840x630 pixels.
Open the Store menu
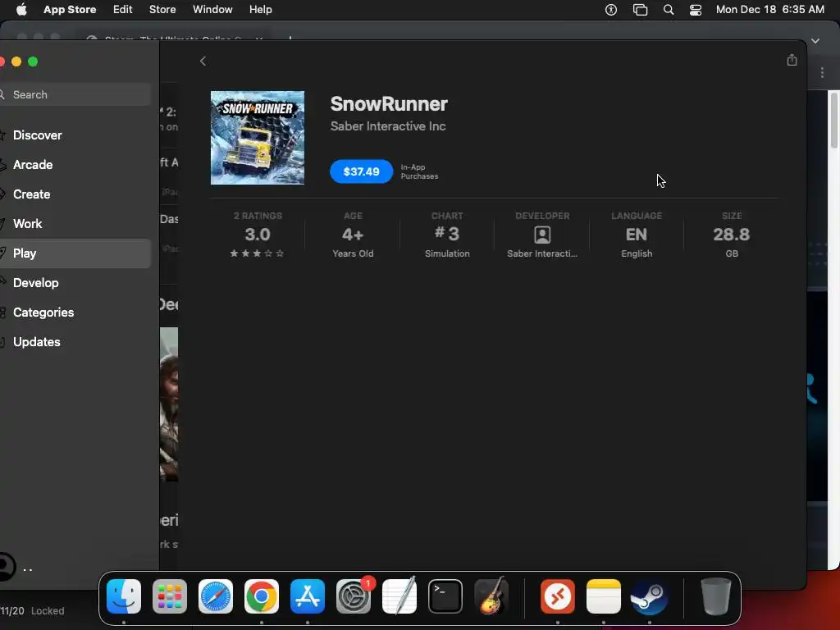tap(162, 9)
